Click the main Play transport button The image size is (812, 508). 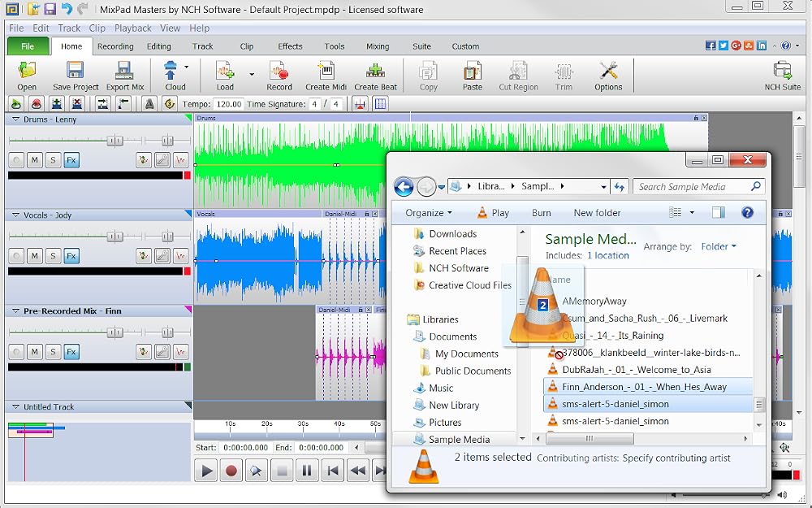point(206,471)
